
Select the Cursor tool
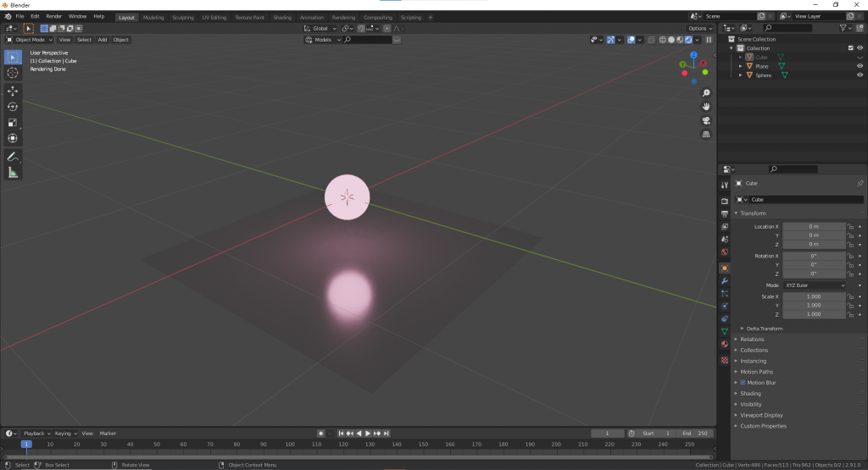(13, 73)
